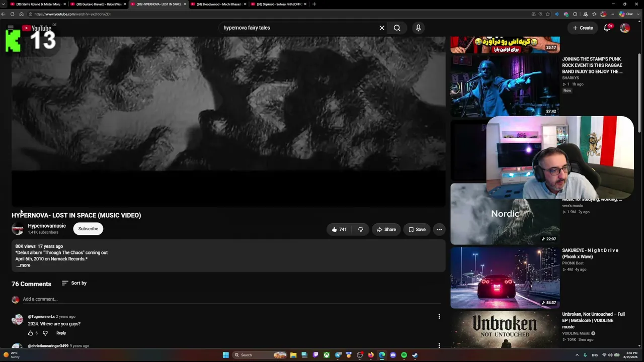
Task: Open the Sort by comments dropdown
Action: point(74,283)
